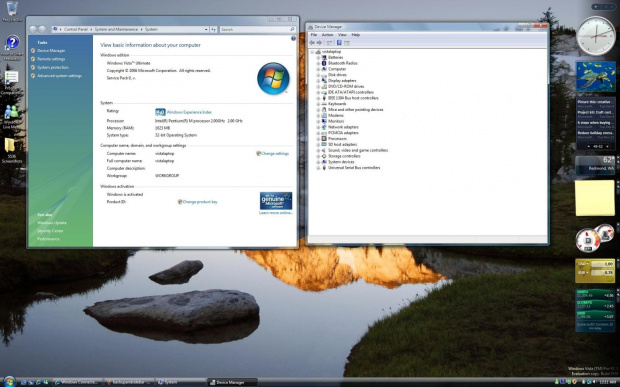
Task: Expand the System devices node
Action: 318,162
